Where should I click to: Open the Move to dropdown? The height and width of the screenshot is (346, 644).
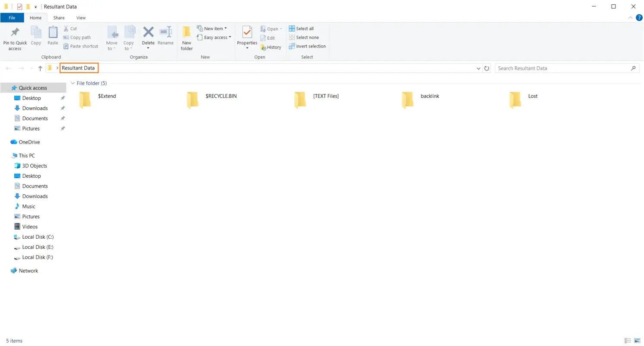point(112,37)
